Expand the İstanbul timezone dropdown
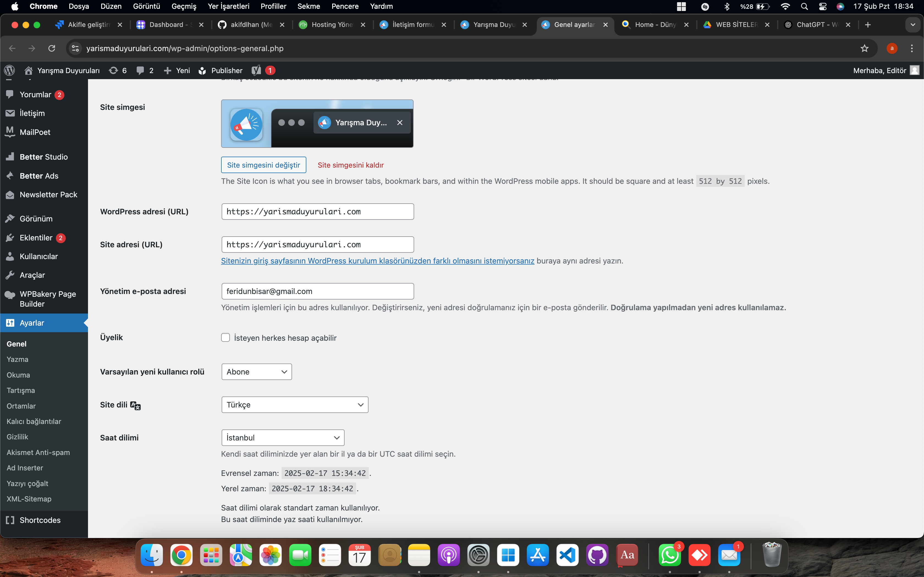This screenshot has height=577, width=924. pyautogui.click(x=282, y=438)
